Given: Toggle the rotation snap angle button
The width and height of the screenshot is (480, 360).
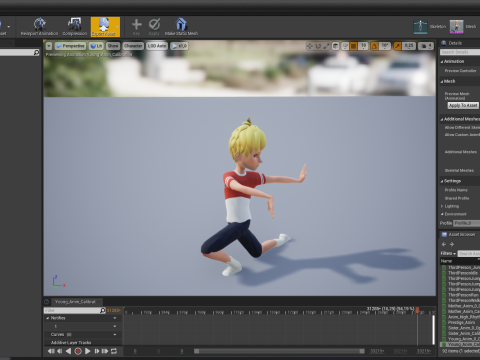Looking at the screenshot, I should (374, 46).
